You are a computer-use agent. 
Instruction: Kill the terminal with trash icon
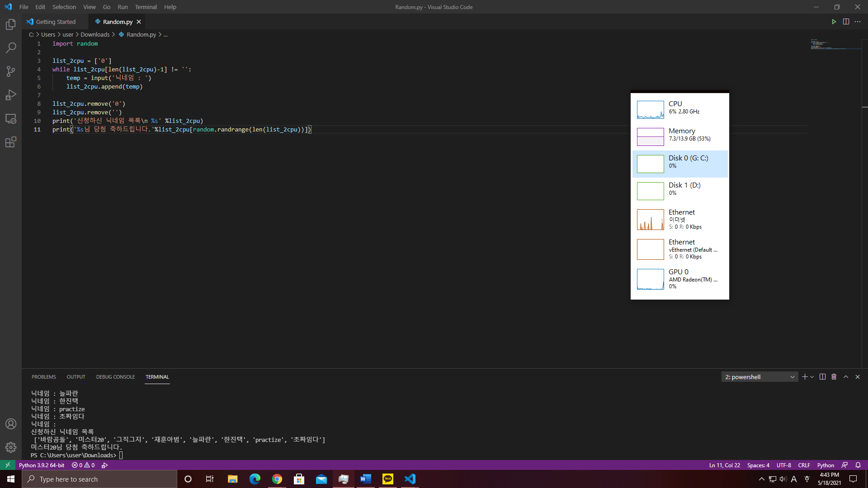coord(834,377)
